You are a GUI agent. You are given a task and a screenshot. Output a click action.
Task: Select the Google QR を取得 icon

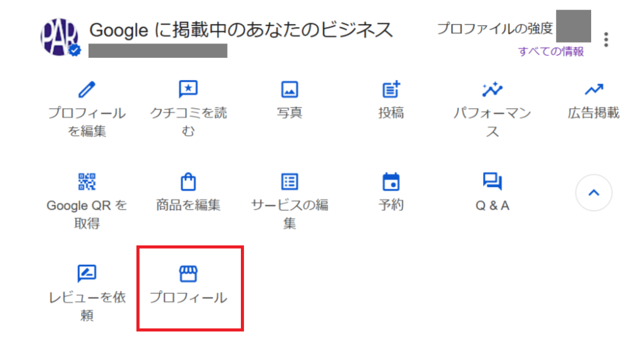point(87,182)
